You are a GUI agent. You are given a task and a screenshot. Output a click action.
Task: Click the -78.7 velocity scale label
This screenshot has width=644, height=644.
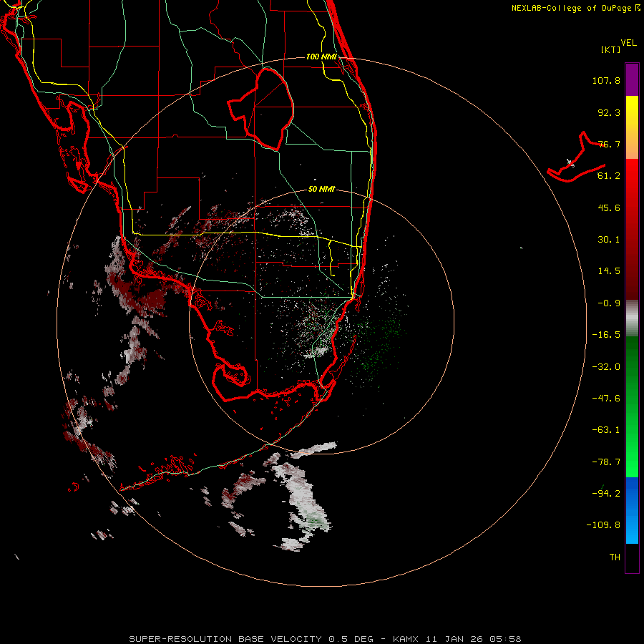606,462
